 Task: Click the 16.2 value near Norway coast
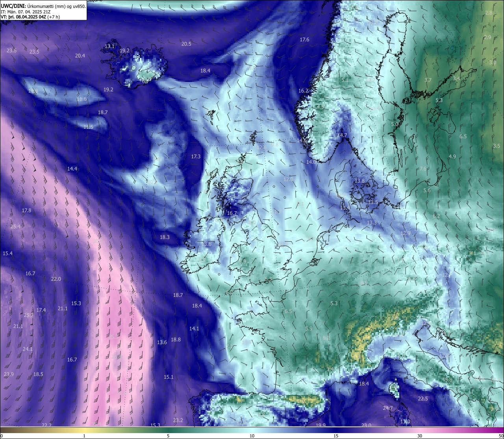pos(303,91)
